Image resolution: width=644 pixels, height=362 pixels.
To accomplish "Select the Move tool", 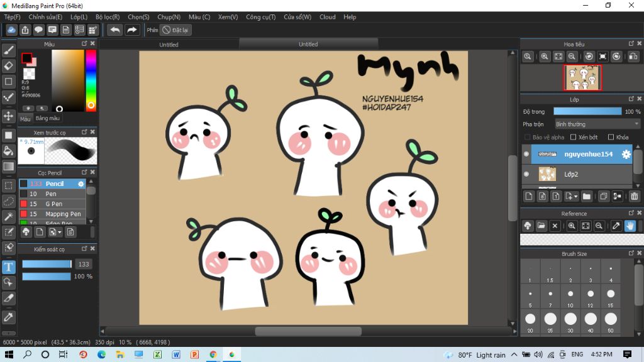I will pos(9,116).
